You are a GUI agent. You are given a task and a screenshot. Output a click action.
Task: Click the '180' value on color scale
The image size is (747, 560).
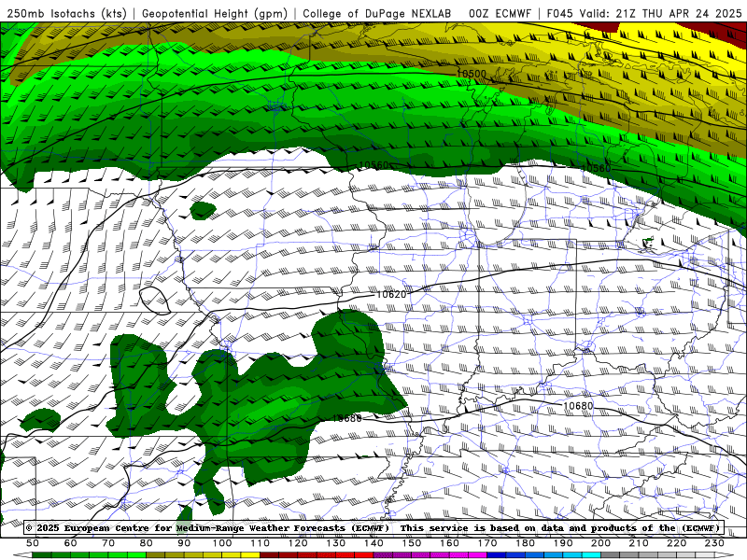(x=525, y=543)
